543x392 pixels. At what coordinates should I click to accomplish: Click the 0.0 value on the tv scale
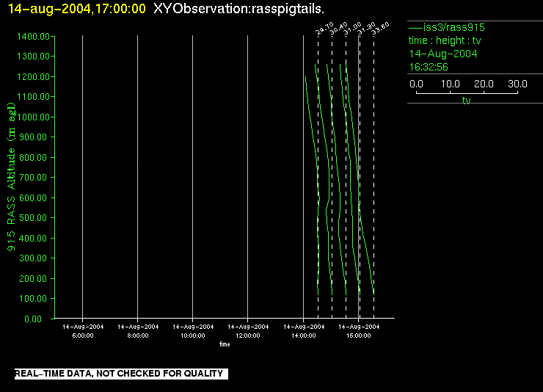(416, 84)
